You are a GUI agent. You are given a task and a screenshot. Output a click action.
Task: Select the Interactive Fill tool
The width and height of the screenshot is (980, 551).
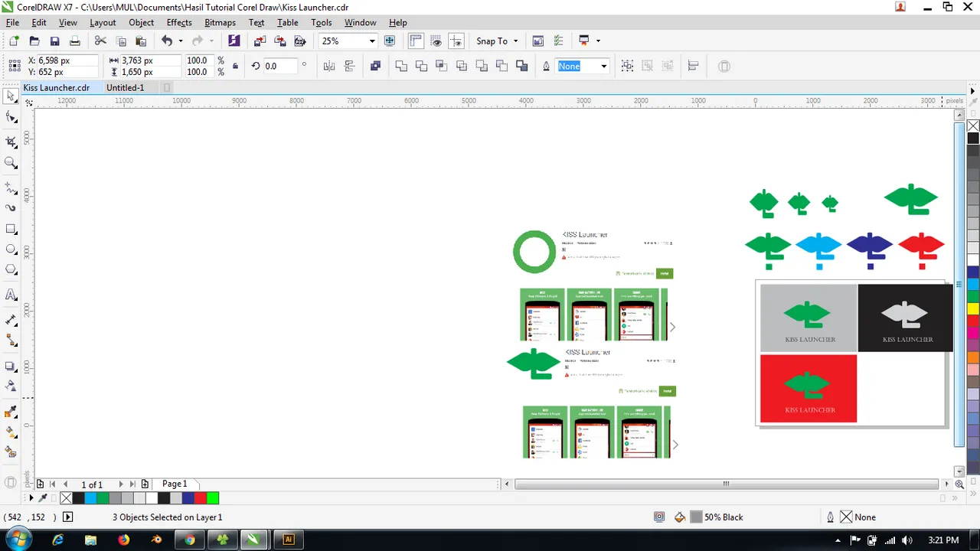coord(11,432)
